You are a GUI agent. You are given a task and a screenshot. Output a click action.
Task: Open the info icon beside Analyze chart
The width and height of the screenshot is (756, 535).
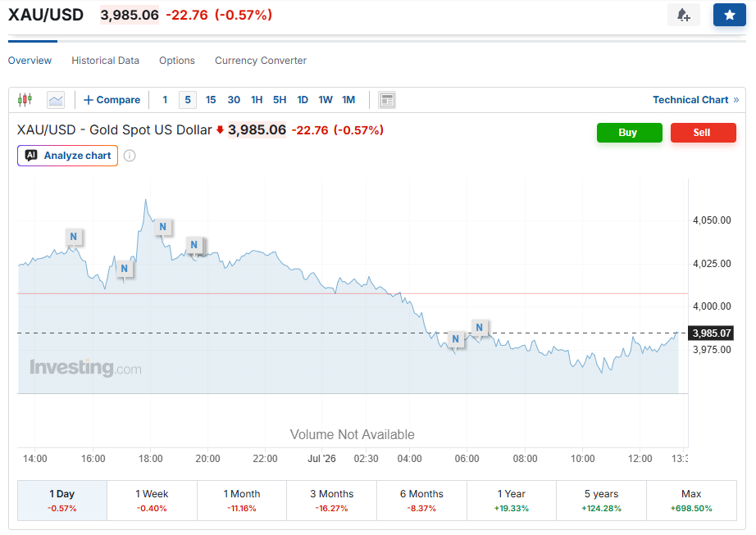click(130, 156)
